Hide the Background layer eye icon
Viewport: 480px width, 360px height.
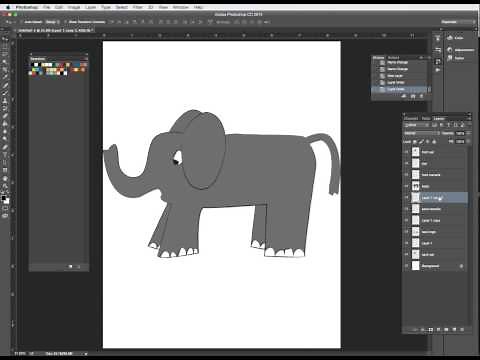[407, 266]
